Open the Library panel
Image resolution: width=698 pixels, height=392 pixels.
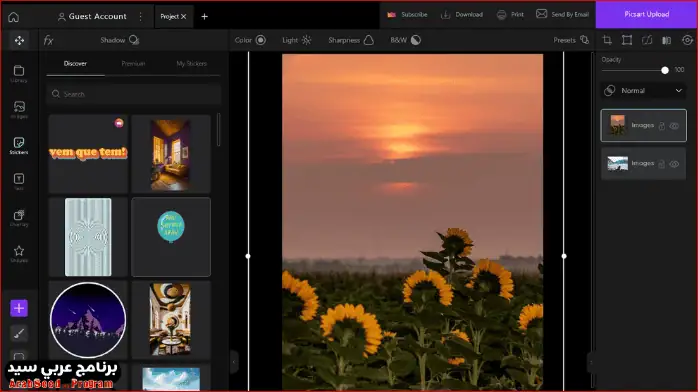19,73
